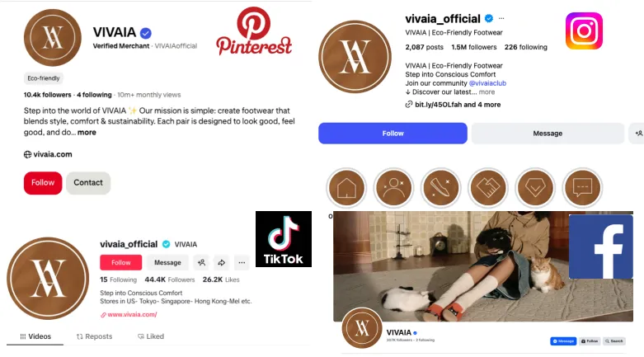Expand the Instagram bio with more
Screen dimensions: 644x357
coord(487,92)
